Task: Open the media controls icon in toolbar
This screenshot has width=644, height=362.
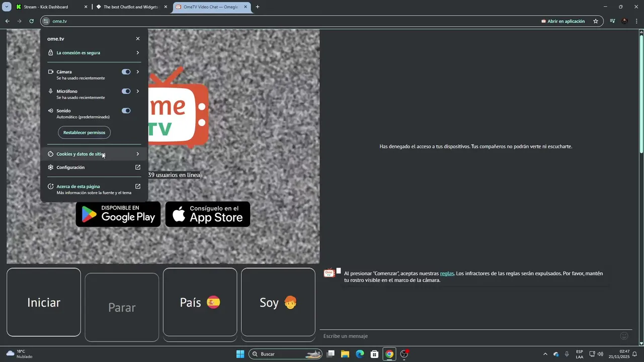Action: (612, 21)
